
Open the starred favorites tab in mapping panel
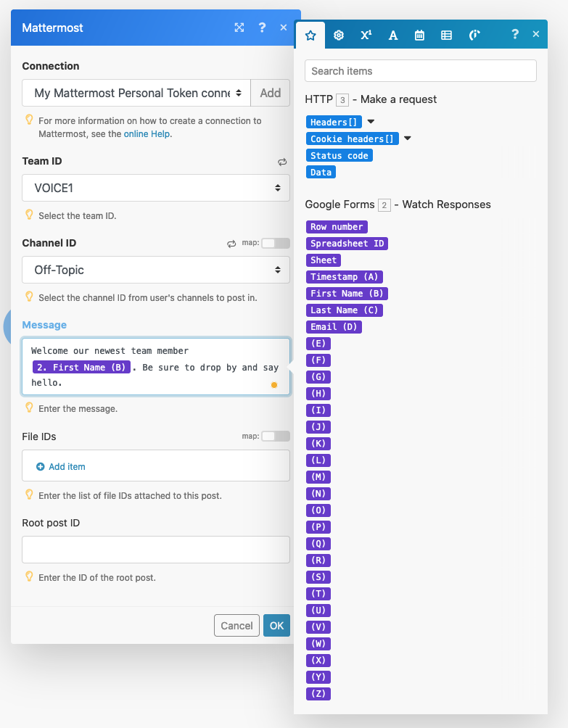[310, 35]
